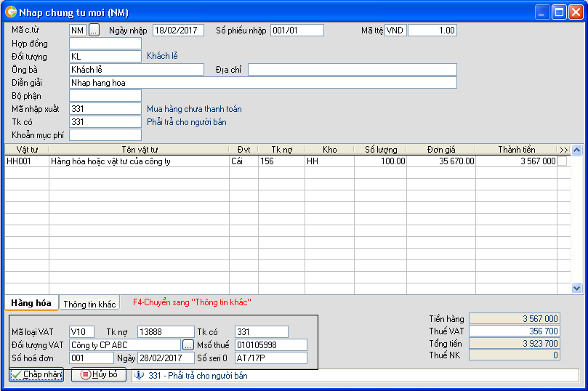Image resolution: width=588 pixels, height=391 pixels.
Task: Open the Đối tượng VAT lookup ellipsis button
Action: pyautogui.click(x=188, y=344)
